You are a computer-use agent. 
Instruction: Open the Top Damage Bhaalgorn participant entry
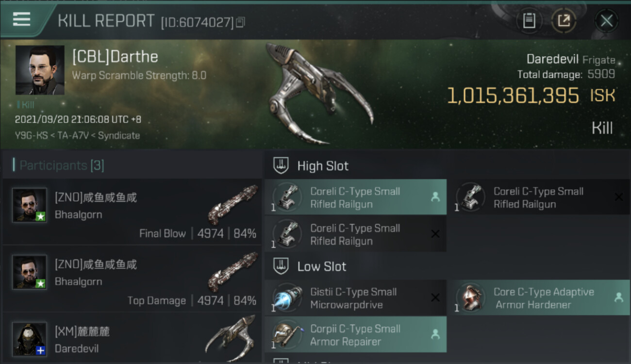tap(132, 279)
